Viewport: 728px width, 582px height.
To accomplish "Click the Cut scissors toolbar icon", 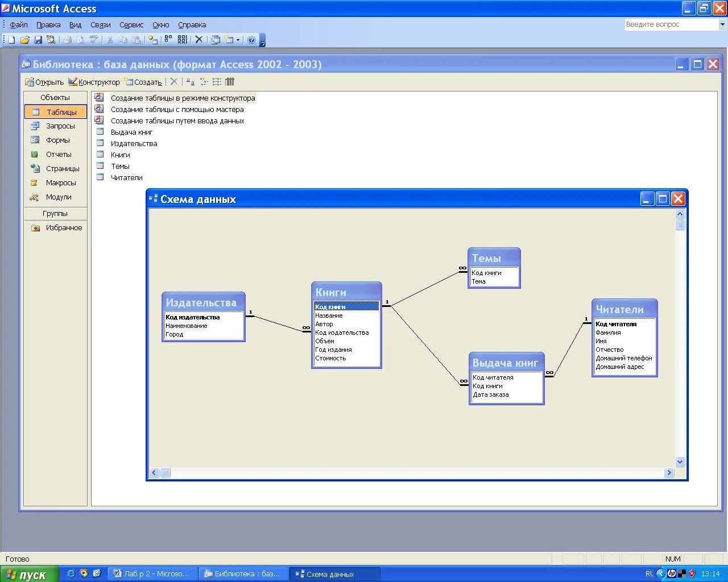I will tap(110, 40).
